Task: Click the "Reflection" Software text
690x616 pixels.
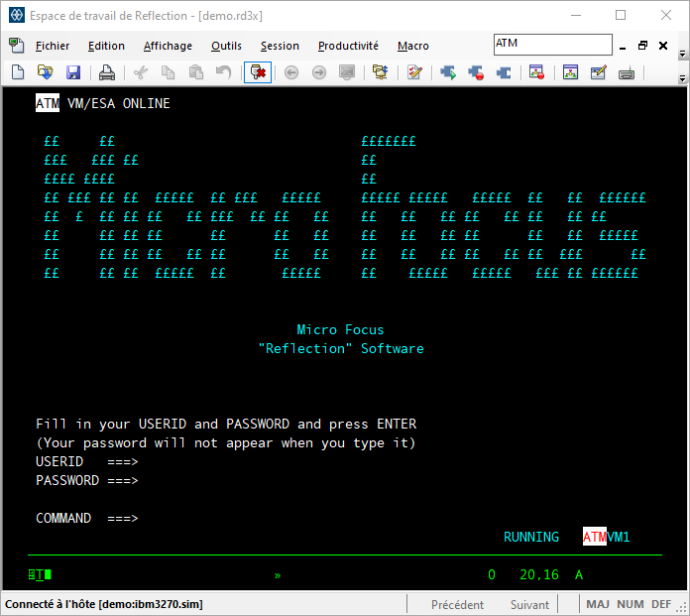Action: click(341, 349)
